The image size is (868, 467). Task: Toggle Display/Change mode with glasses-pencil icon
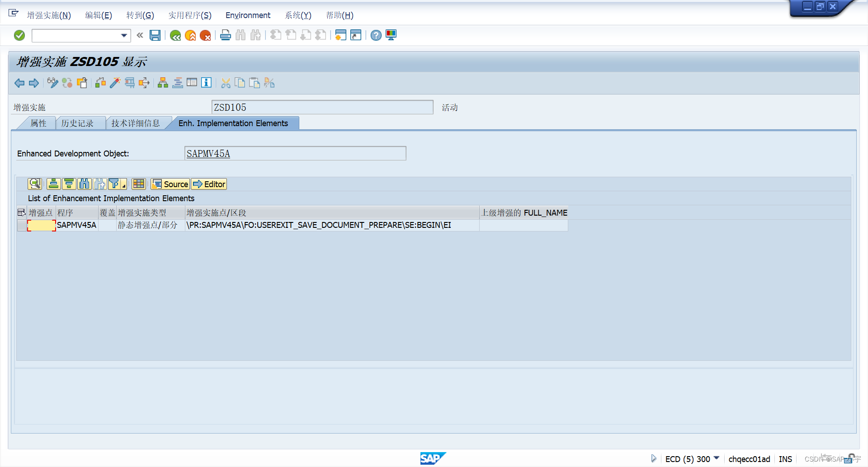[52, 83]
